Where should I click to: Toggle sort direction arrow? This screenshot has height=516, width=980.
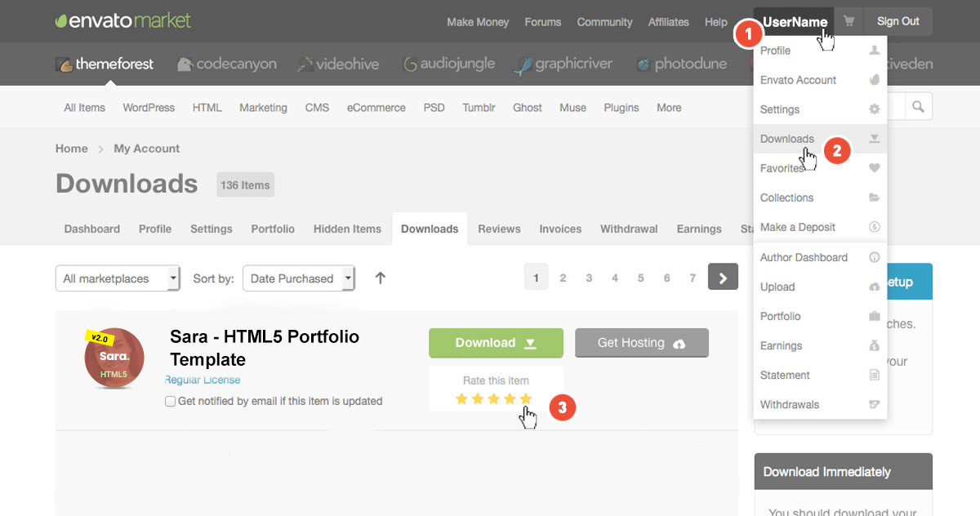pos(380,278)
